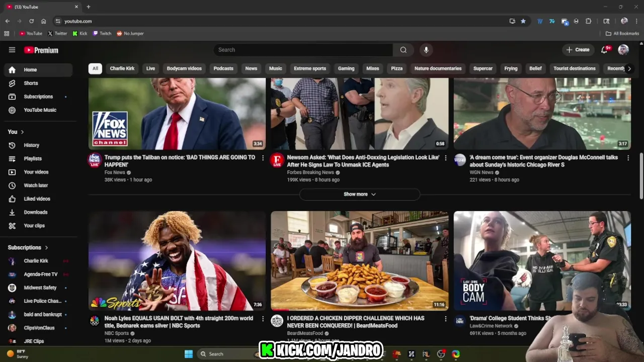The width and height of the screenshot is (644, 362).
Task: Start voice search with the microphone icon
Action: point(426,50)
